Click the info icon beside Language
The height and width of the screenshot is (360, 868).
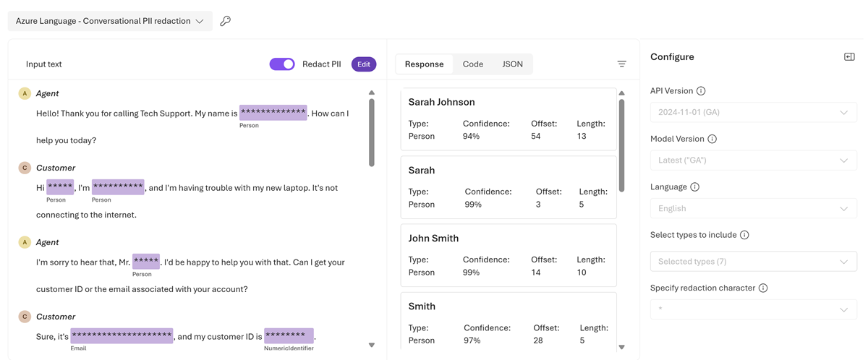tap(695, 187)
